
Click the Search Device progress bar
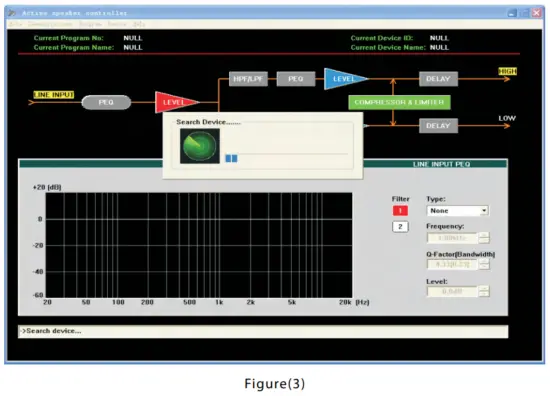click(x=287, y=158)
